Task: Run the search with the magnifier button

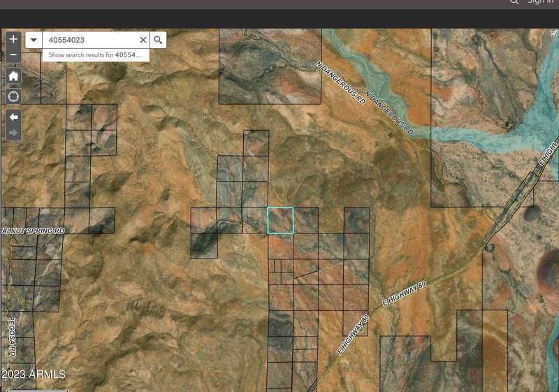Action: coord(159,41)
